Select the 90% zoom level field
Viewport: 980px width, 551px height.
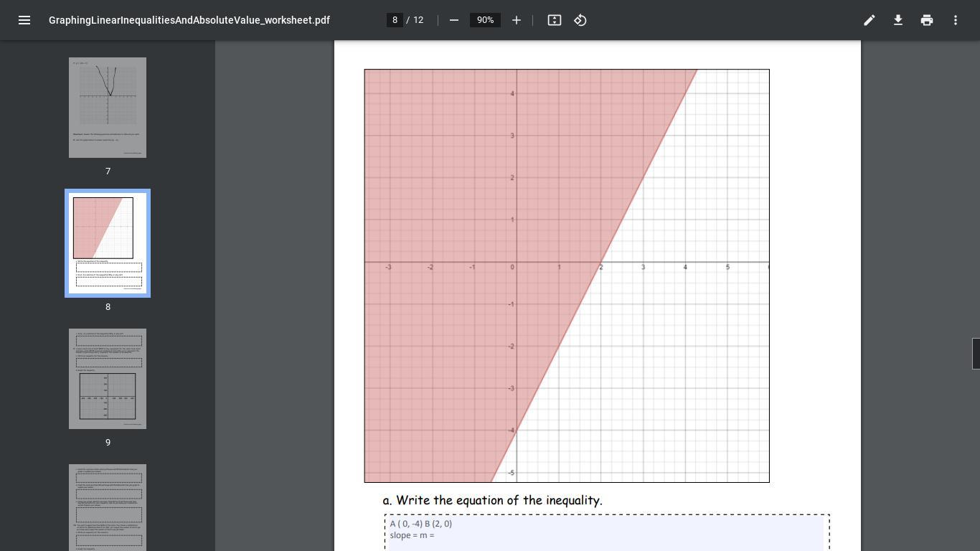(485, 20)
